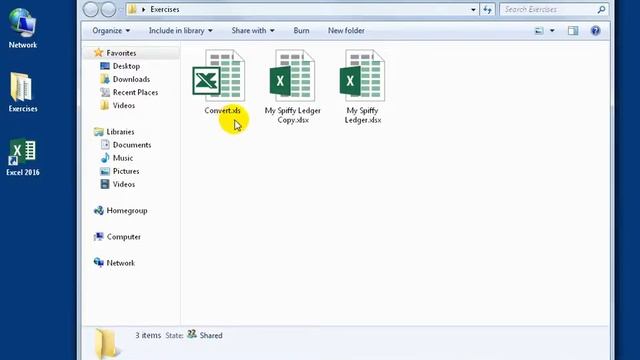Select Computer in the navigation pane
The width and height of the screenshot is (640, 360).
click(x=124, y=237)
